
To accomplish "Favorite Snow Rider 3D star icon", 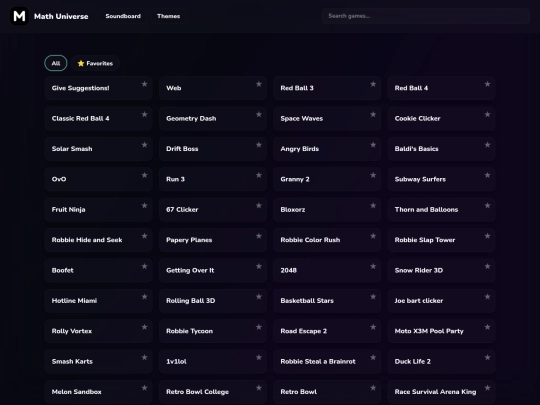I will point(487,266).
